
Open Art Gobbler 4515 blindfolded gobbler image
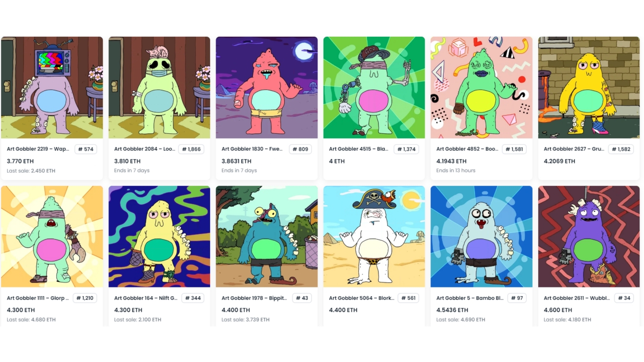[374, 87]
